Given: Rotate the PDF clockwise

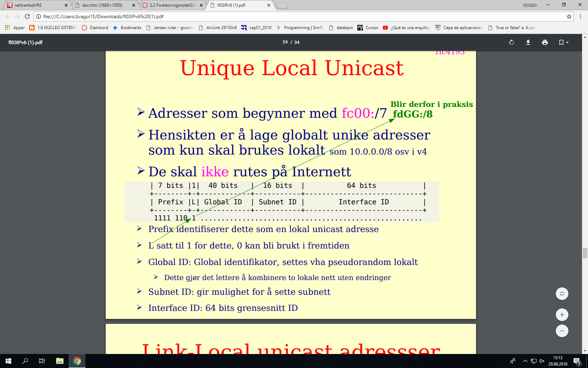Looking at the screenshot, I should (x=512, y=42).
